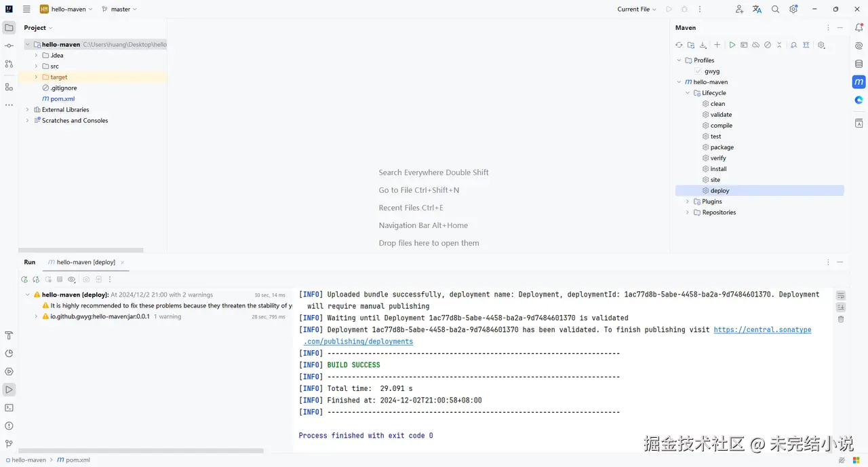Open AI Assistant spiral icon on right sidebar
The height and width of the screenshot is (467, 868).
859,45
